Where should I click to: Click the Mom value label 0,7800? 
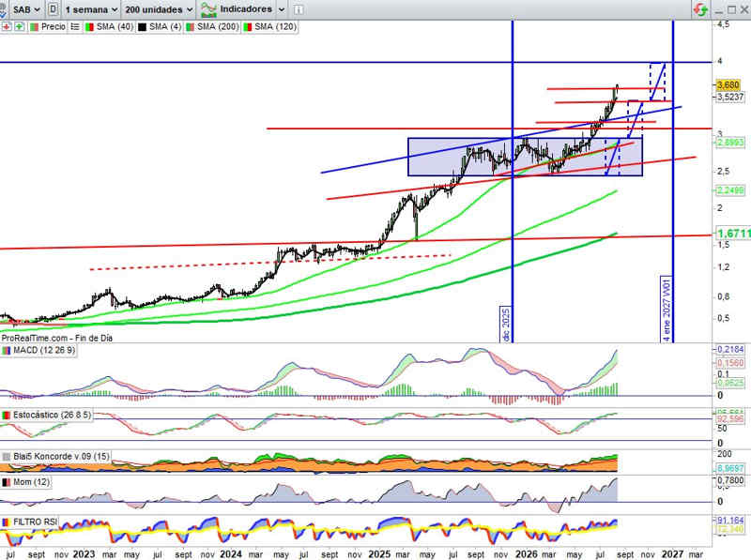pyautogui.click(x=730, y=480)
